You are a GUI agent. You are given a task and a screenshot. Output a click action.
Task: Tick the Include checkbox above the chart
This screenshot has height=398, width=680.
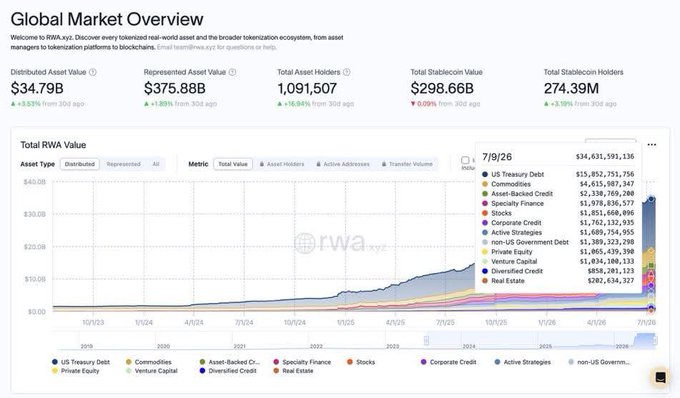point(465,160)
